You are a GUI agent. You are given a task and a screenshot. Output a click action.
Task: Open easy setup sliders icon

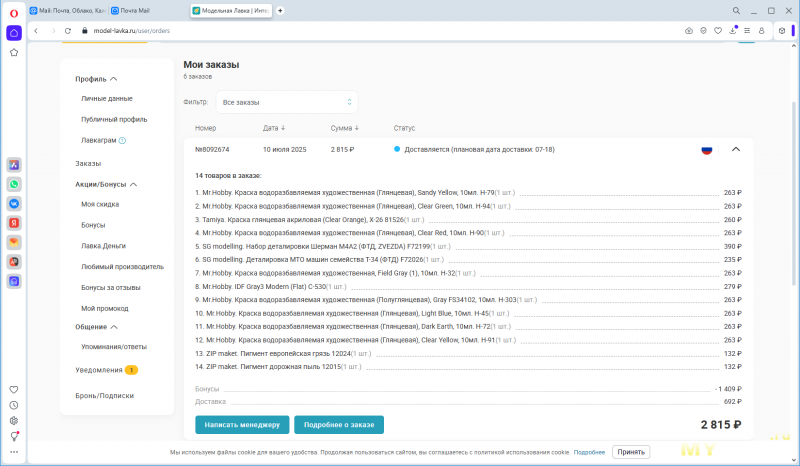(747, 31)
